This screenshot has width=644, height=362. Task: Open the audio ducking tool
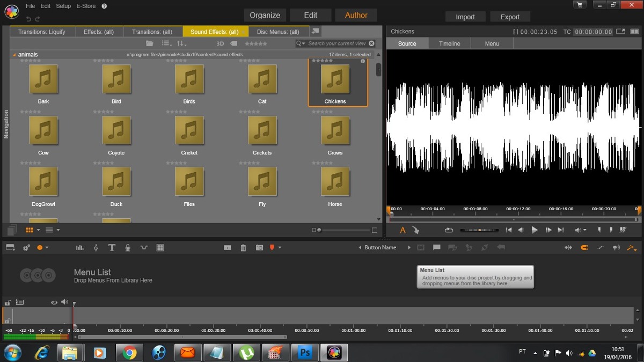pos(144,247)
